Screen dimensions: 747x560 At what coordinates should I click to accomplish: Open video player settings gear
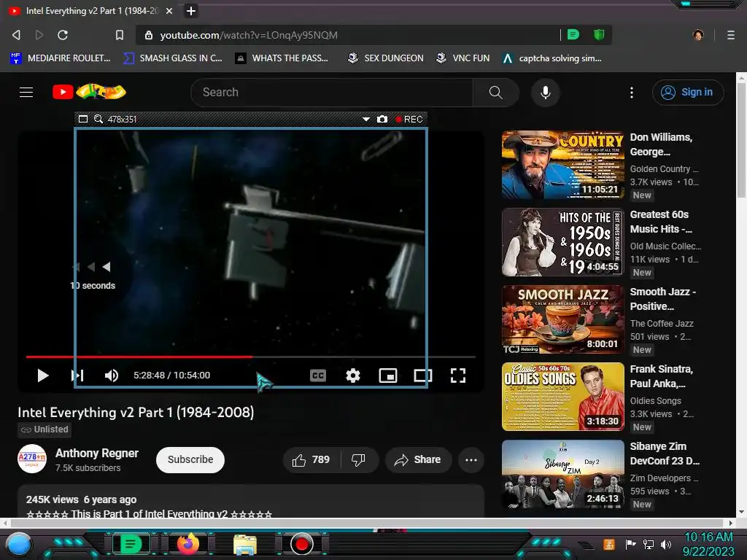[352, 376]
